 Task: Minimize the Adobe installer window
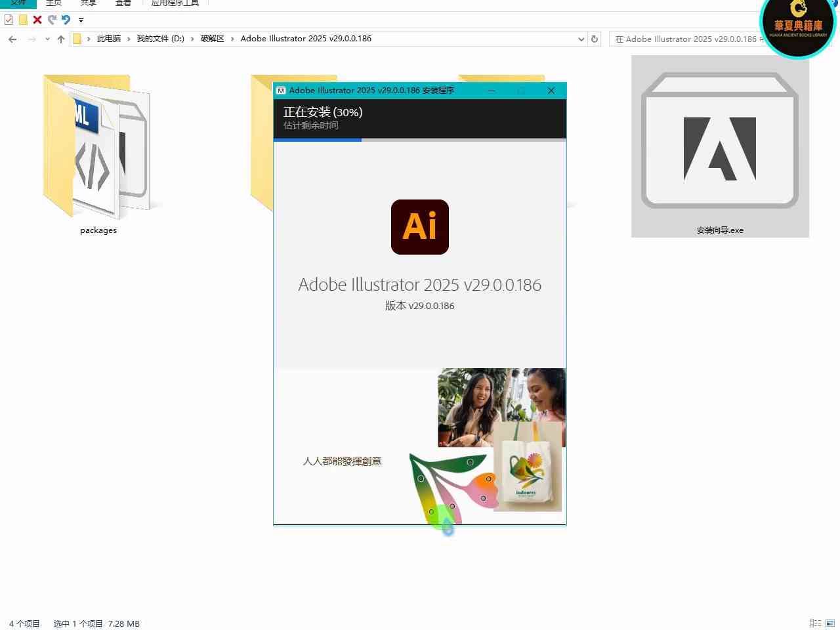pyautogui.click(x=491, y=91)
